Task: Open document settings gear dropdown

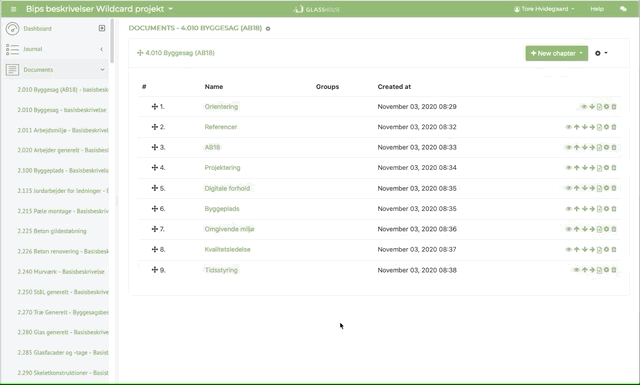Action: (601, 53)
